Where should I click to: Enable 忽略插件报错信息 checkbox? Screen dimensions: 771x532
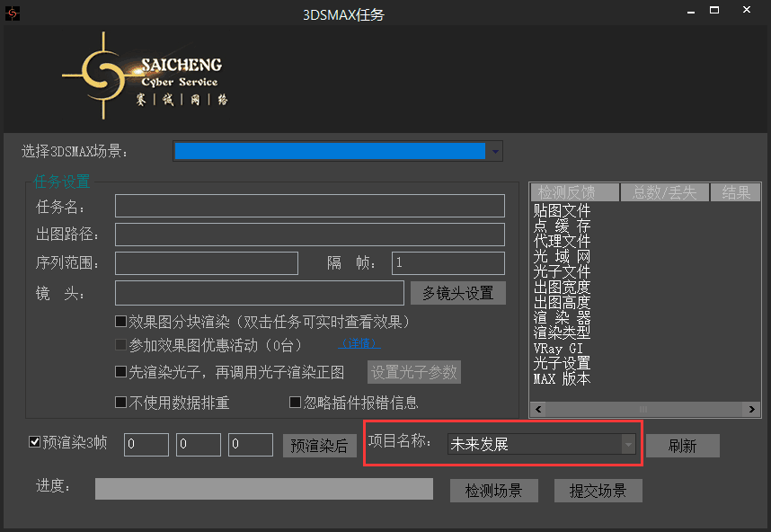click(295, 403)
